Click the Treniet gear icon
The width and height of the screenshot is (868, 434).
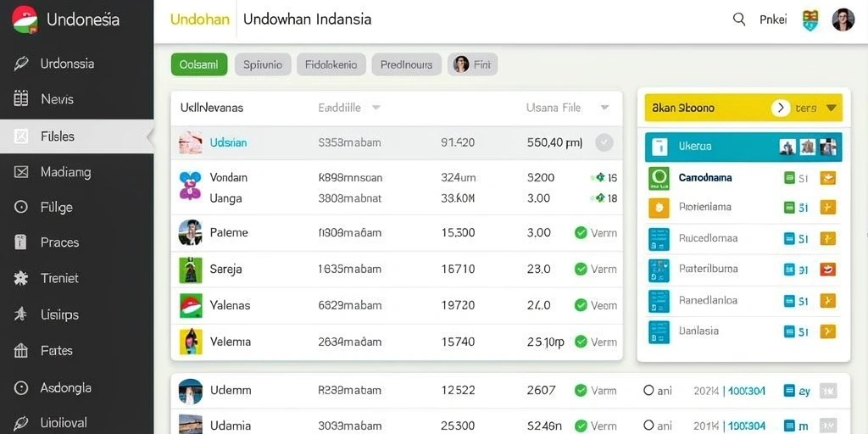pos(20,278)
